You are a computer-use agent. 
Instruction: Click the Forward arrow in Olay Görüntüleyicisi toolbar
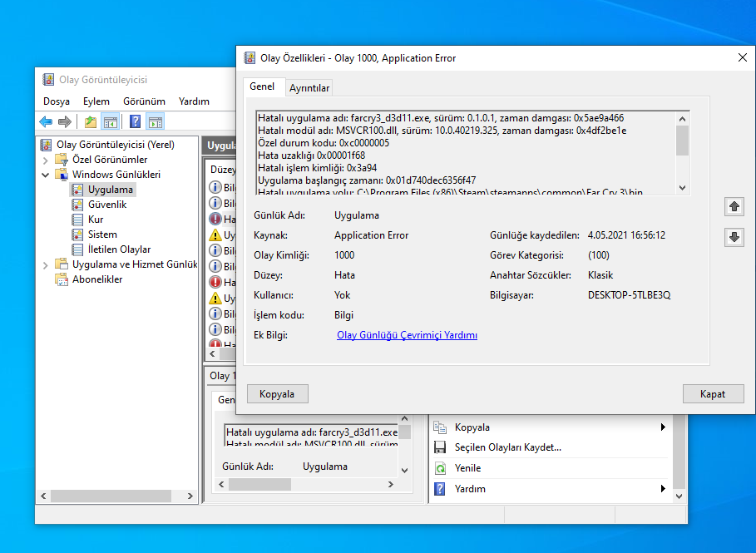[x=65, y=122]
